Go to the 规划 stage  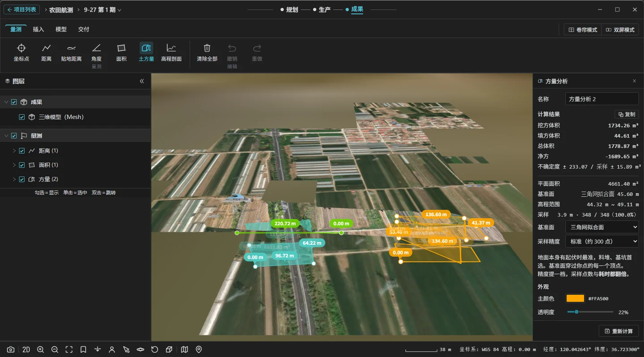pos(289,10)
